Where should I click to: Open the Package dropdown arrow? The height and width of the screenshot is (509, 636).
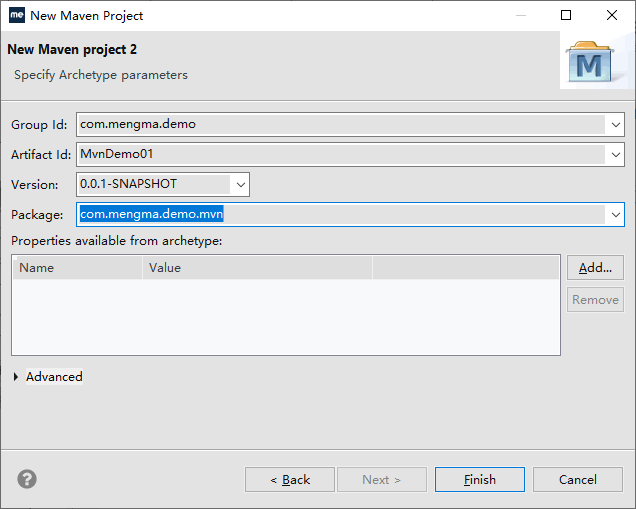point(614,214)
